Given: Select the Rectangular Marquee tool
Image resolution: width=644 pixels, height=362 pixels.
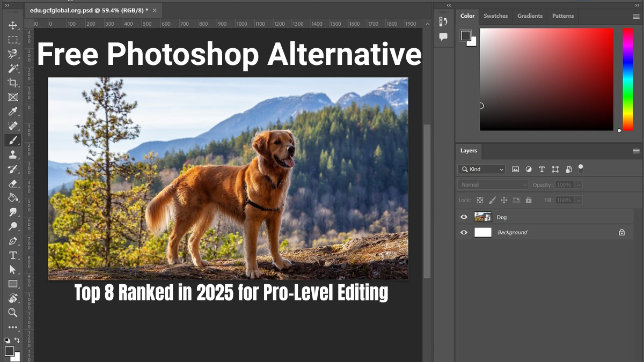Looking at the screenshot, I should [x=13, y=40].
